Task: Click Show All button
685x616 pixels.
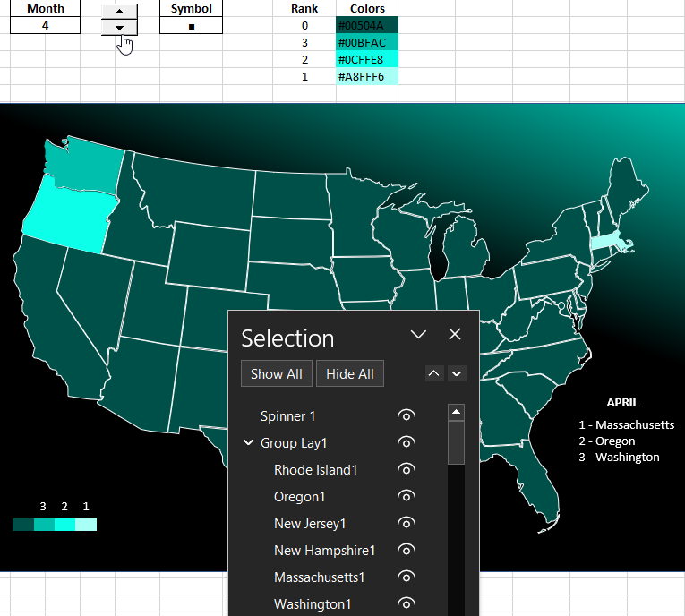Action: point(276,373)
